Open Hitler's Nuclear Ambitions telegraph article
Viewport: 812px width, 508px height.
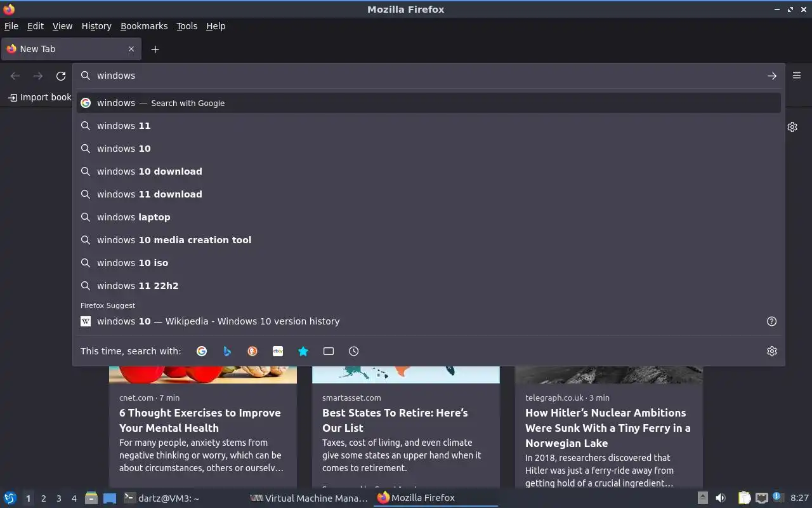[608, 428]
